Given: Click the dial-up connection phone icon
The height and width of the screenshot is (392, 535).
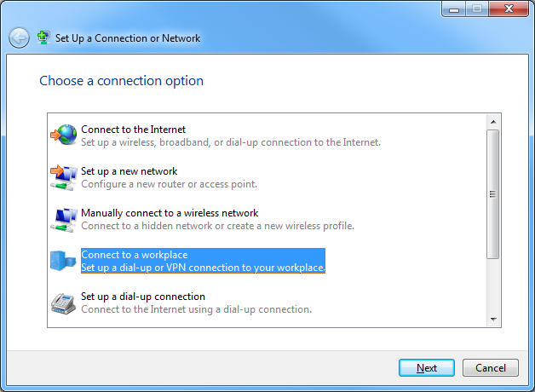Looking at the screenshot, I should click(x=64, y=303).
